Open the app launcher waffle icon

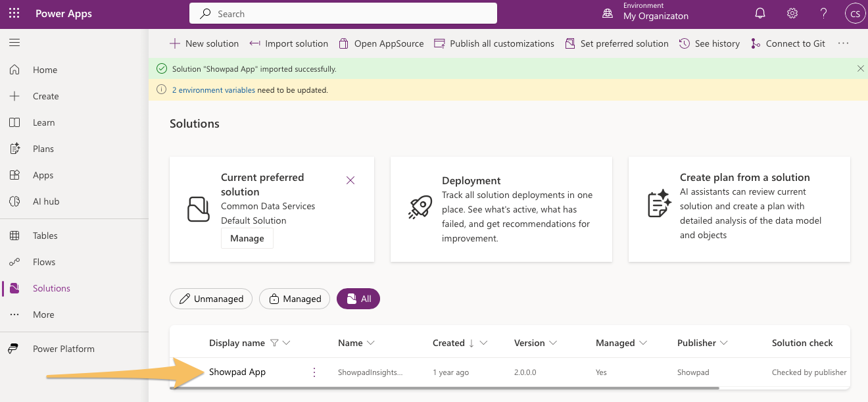pos(14,13)
